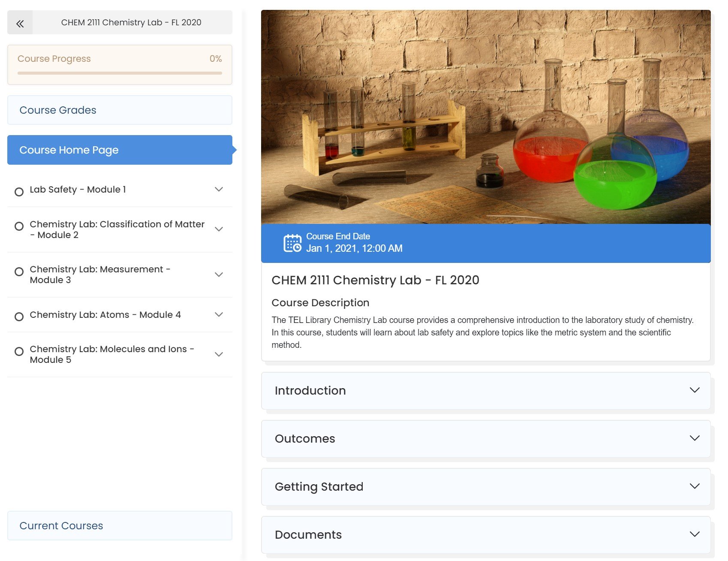The height and width of the screenshot is (561, 728).
Task: Click the Jan 1, 2021 end date
Action: [354, 248]
